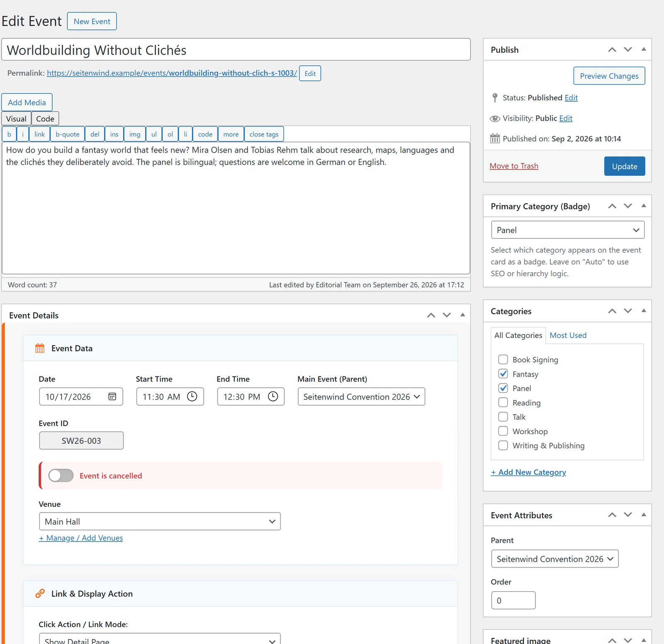664x644 pixels.
Task: Click Move to Trash link
Action: [514, 166]
